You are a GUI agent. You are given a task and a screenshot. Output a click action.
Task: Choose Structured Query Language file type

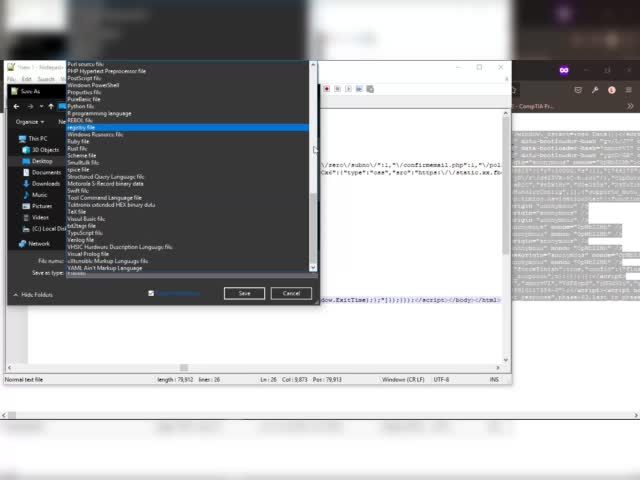point(187,177)
